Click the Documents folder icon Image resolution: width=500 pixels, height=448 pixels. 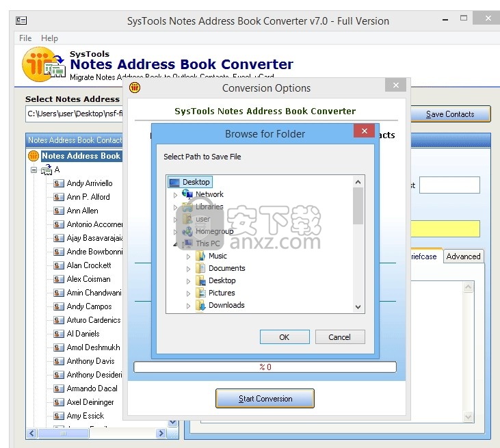200,268
